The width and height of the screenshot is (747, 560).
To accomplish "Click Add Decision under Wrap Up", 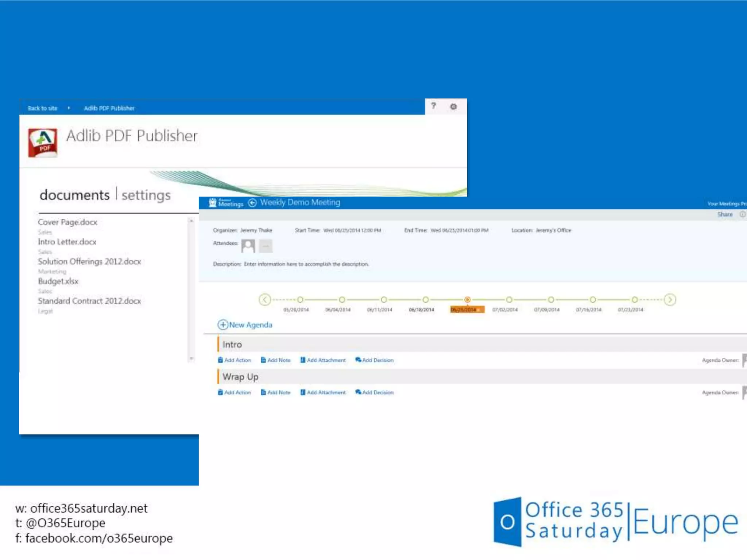I will (375, 393).
